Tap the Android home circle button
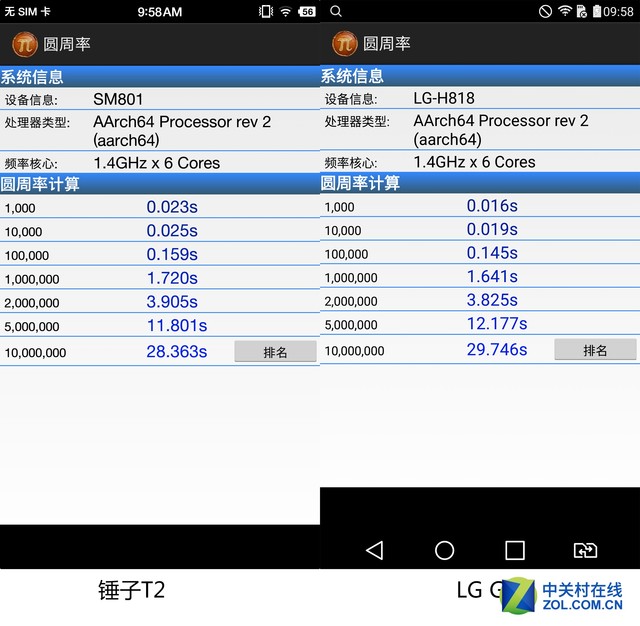The image size is (640, 626). pos(444,550)
